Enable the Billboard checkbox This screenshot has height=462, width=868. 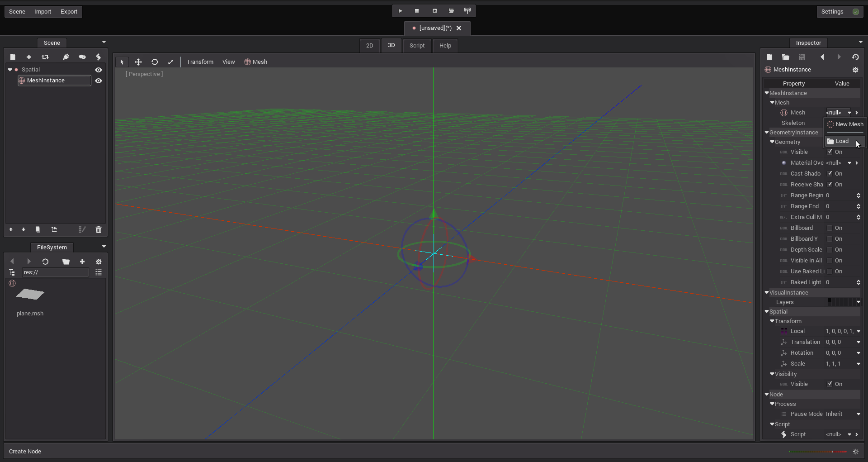[x=830, y=228]
